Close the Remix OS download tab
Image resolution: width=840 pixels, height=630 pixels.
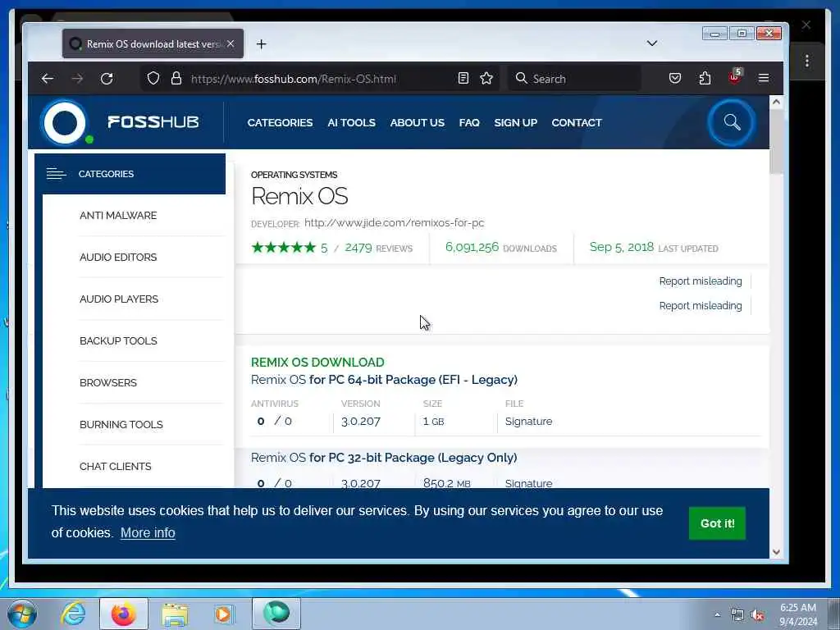(x=231, y=44)
